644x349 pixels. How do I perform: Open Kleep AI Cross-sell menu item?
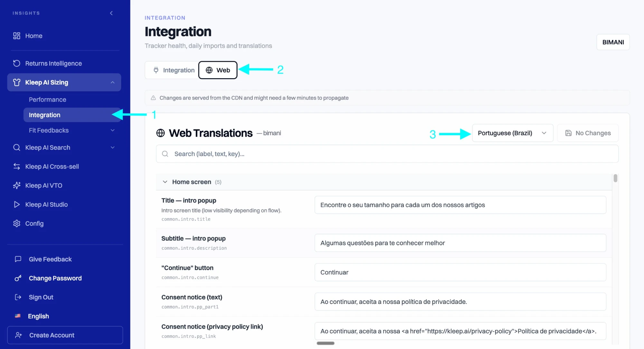pyautogui.click(x=64, y=166)
